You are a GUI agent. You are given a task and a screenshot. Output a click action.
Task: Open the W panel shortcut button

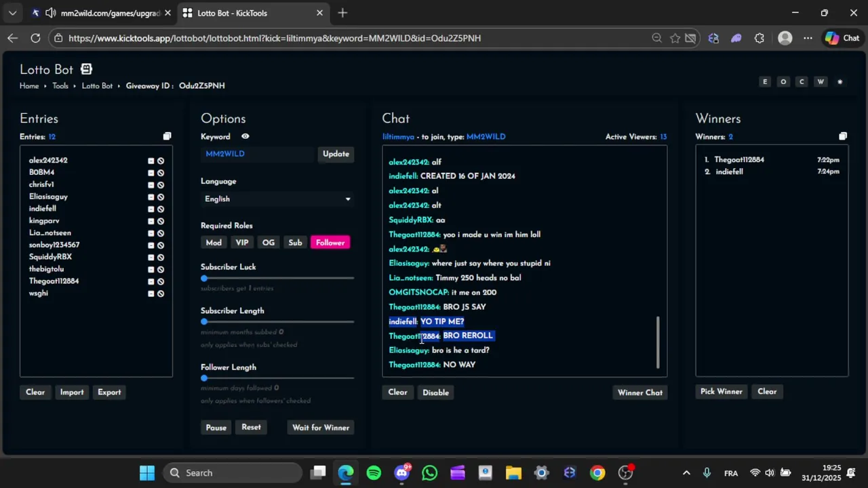tap(821, 81)
